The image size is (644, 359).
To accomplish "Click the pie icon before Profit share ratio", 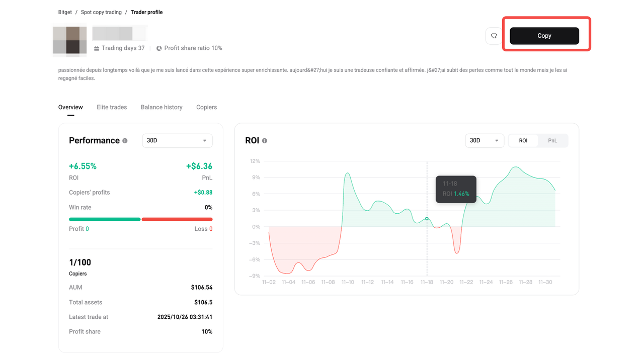I will click(158, 48).
